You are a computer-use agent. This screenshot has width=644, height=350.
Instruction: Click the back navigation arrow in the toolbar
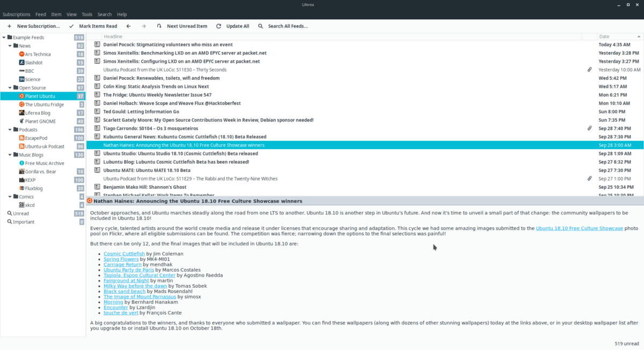(128, 26)
